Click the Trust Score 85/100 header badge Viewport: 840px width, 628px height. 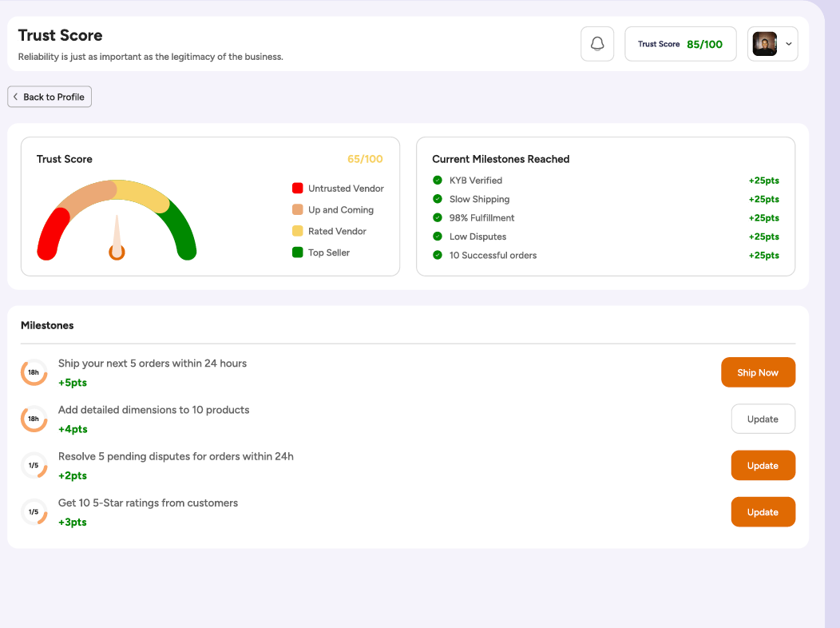(x=680, y=44)
